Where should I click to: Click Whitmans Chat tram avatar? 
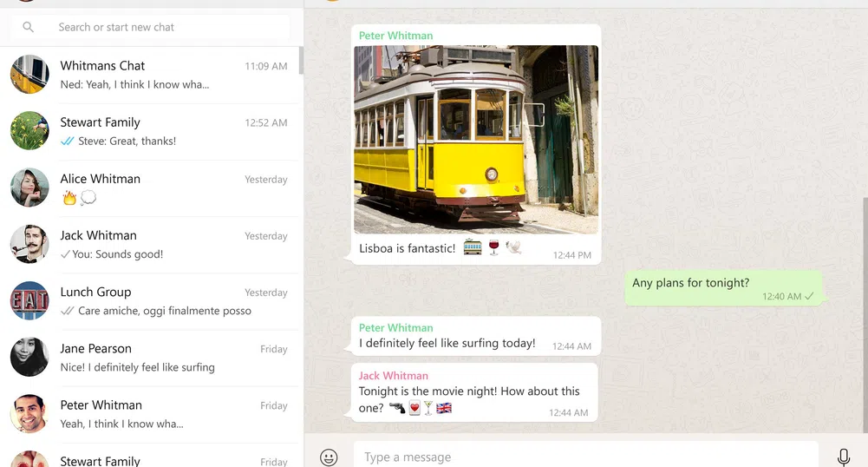click(29, 75)
